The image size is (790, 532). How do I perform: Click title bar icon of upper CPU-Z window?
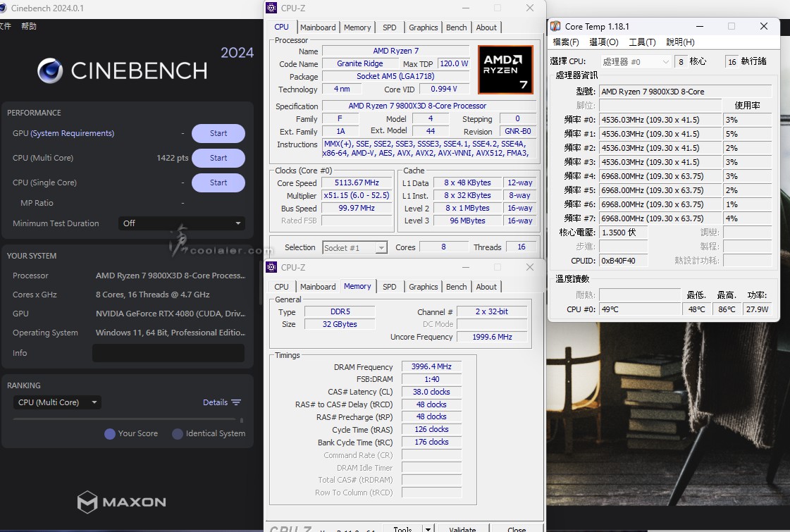pyautogui.click(x=271, y=8)
